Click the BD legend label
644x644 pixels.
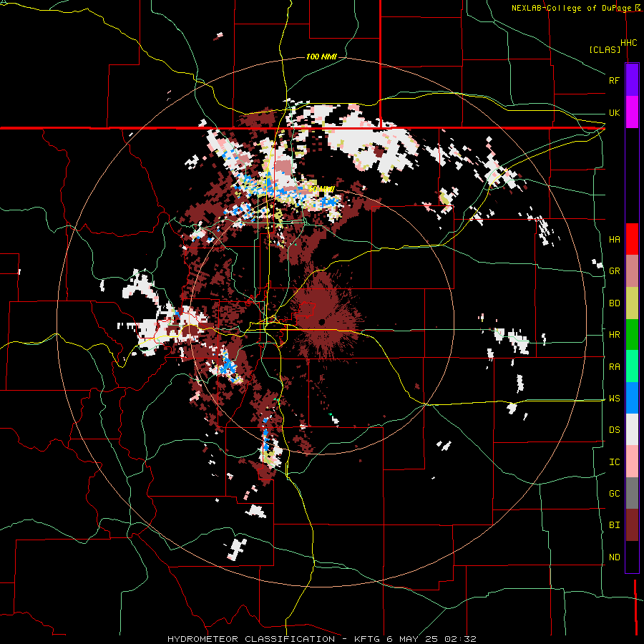click(x=614, y=303)
